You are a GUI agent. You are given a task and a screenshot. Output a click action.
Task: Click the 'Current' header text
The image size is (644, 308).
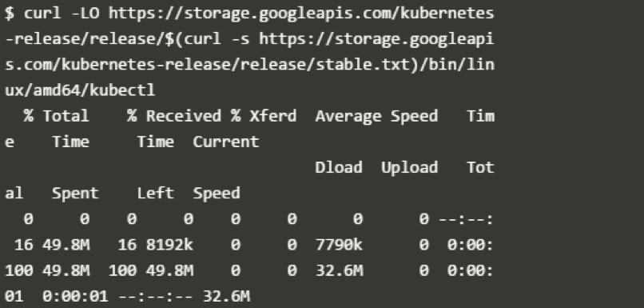[226, 142]
